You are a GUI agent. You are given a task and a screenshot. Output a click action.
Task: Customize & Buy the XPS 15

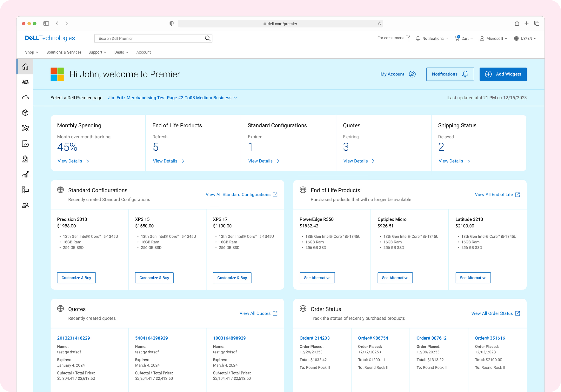point(154,278)
